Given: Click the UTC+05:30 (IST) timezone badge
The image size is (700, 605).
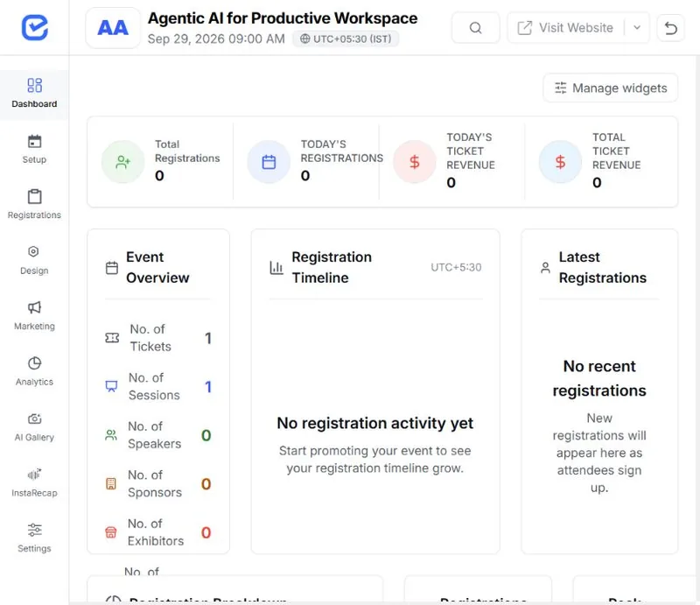Looking at the screenshot, I should tap(346, 39).
